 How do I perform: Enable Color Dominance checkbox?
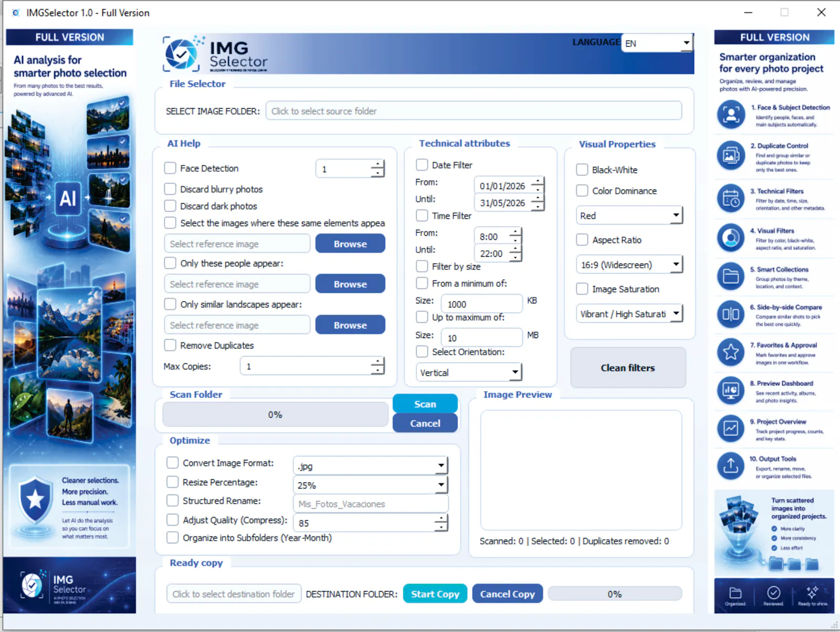click(x=582, y=191)
